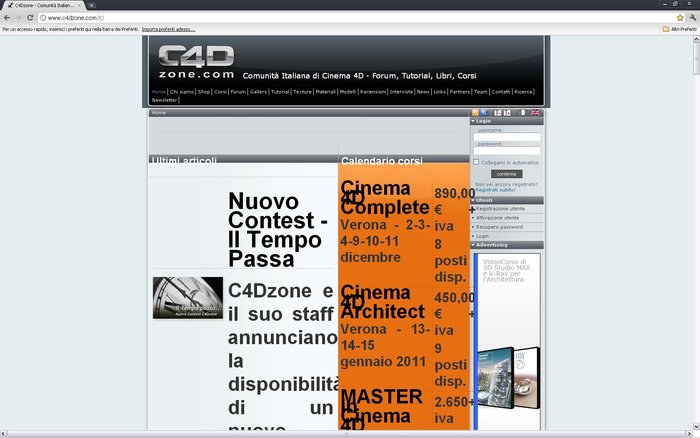The width and height of the screenshot is (700, 438).
Task: Open the Contatti menu item
Action: point(501,92)
